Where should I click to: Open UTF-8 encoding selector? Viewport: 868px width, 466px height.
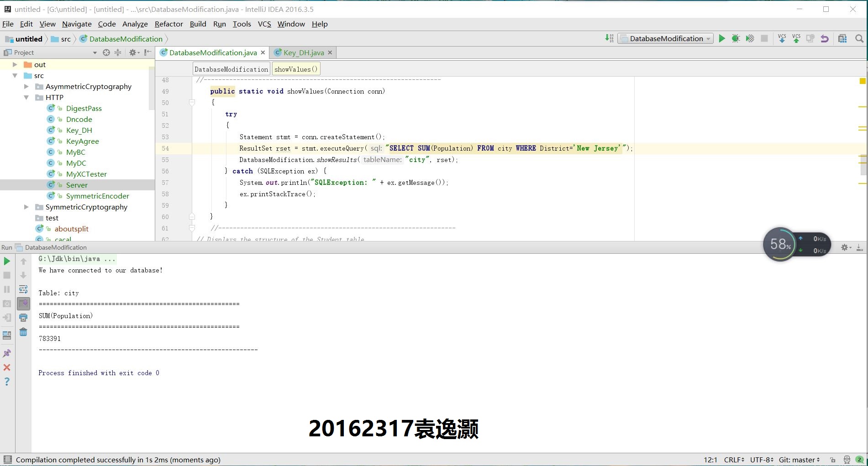pos(762,460)
